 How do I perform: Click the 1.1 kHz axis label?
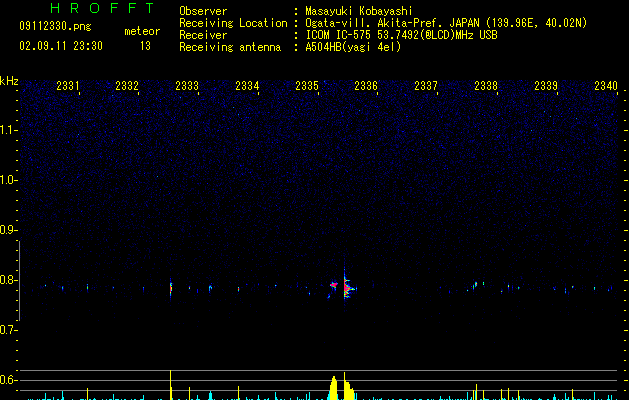coord(9,130)
